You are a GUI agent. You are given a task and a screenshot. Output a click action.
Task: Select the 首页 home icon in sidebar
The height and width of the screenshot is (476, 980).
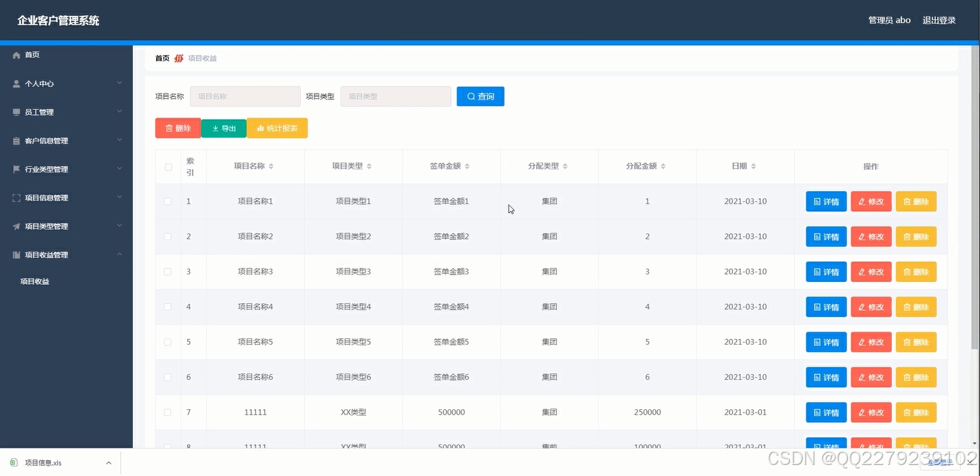tap(16, 55)
